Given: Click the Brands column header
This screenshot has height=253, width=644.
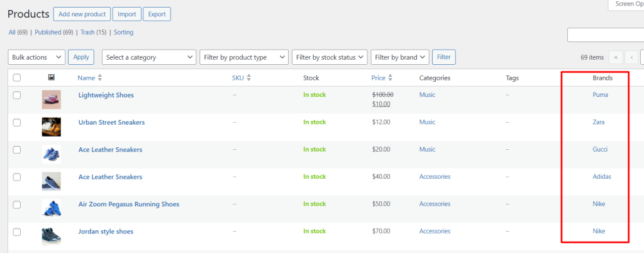Looking at the screenshot, I should click(602, 77).
